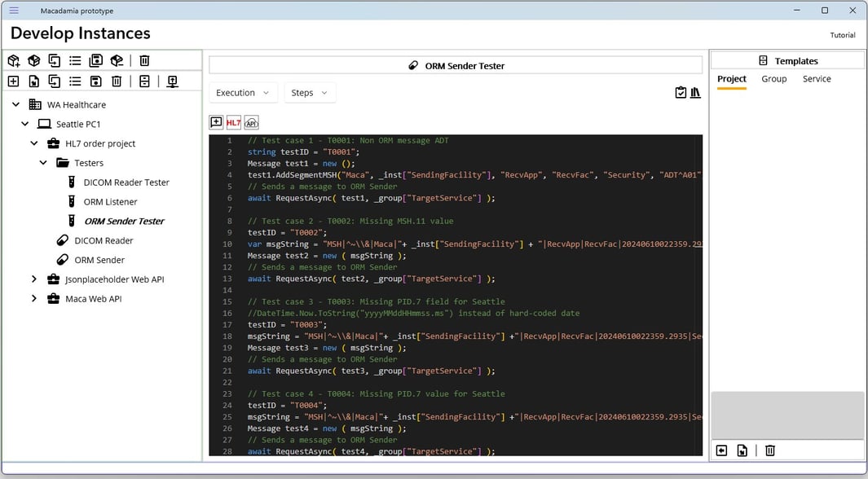Click the open box package icon
This screenshot has height=479, width=868.
[x=33, y=60]
